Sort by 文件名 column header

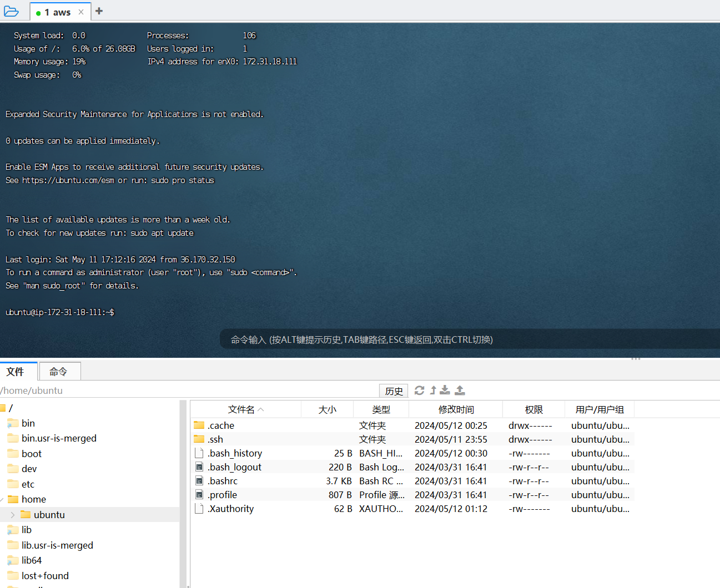coord(246,409)
